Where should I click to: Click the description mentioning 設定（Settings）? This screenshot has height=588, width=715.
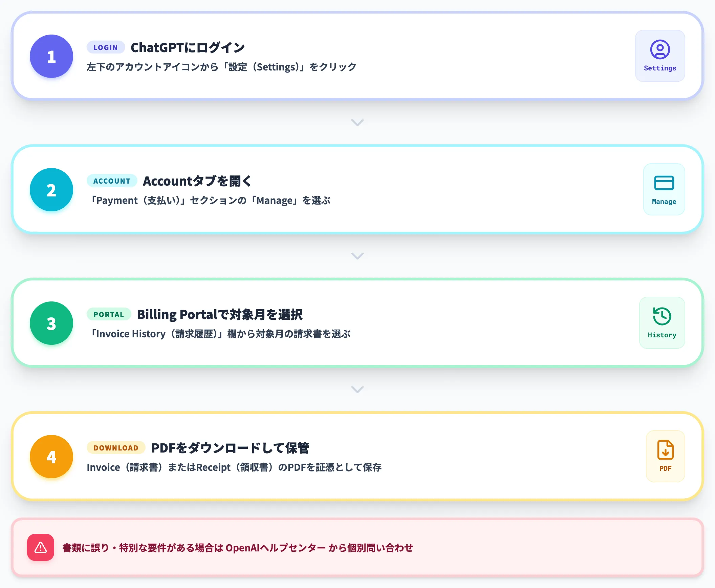[x=221, y=67]
